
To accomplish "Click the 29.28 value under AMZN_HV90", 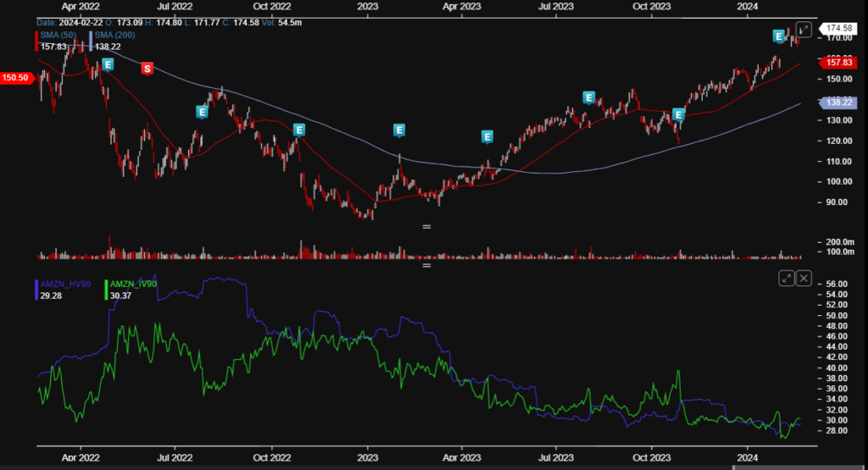I will coord(51,296).
